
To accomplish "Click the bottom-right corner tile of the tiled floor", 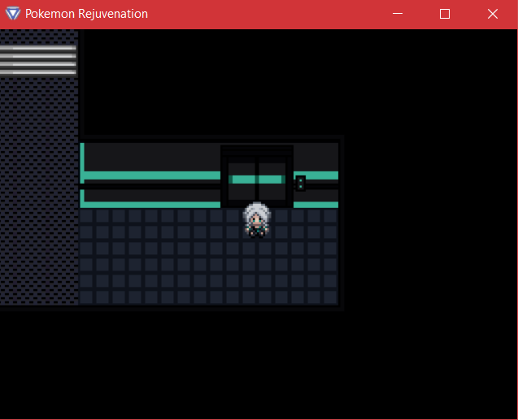I will pyautogui.click(x=330, y=297).
